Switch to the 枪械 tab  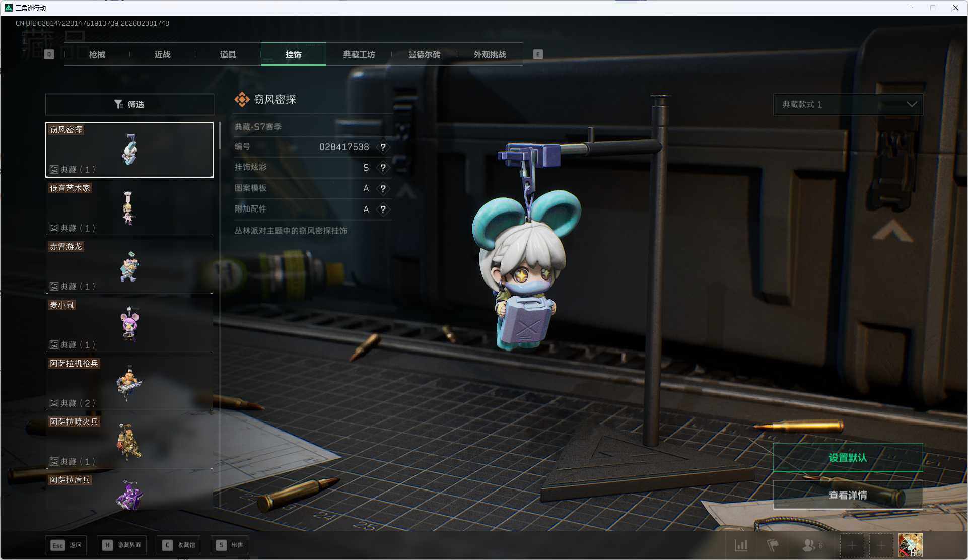[x=97, y=54]
